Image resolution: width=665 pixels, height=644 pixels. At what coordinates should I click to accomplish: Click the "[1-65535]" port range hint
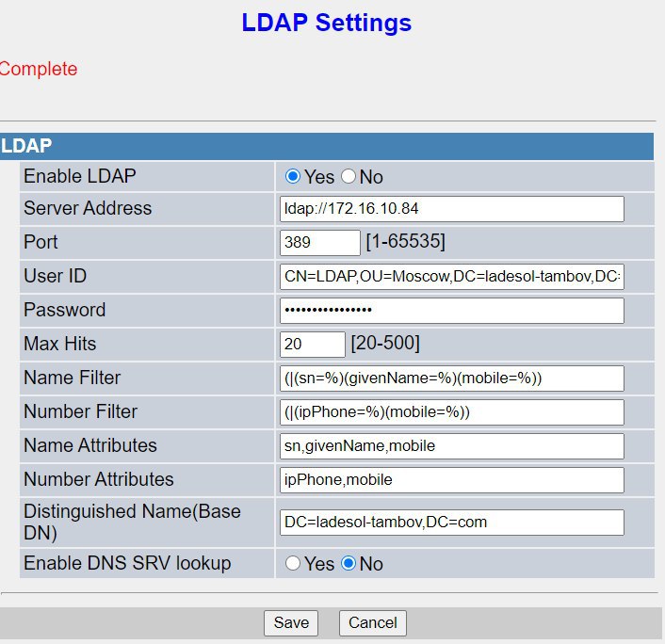point(405,242)
